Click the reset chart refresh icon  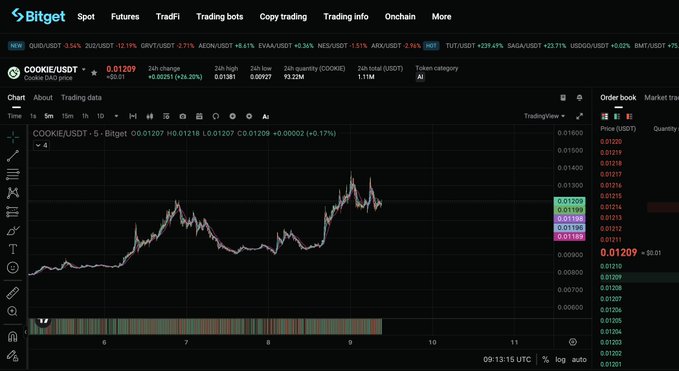click(x=216, y=116)
